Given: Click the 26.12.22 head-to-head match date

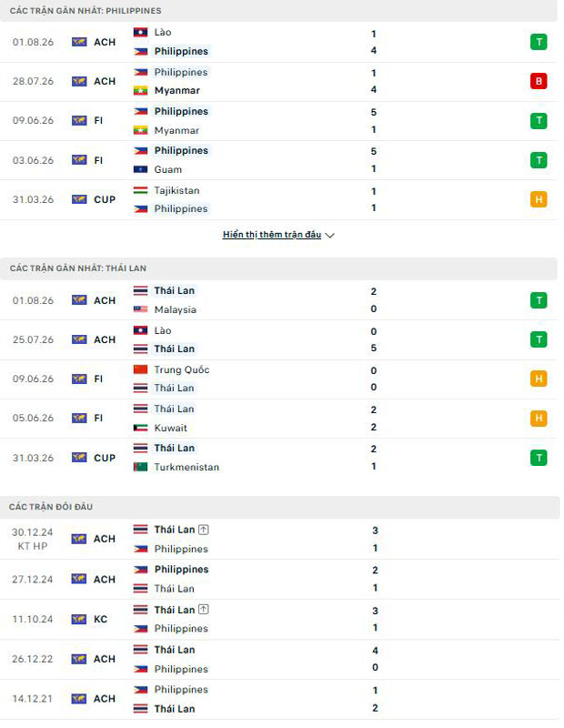Looking at the screenshot, I should [33, 659].
